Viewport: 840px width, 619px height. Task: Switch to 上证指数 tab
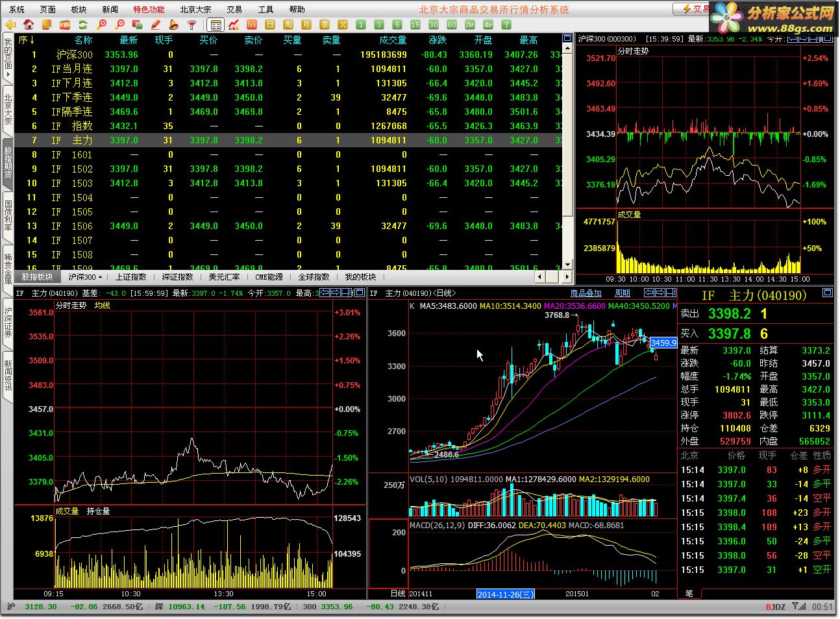point(131,276)
